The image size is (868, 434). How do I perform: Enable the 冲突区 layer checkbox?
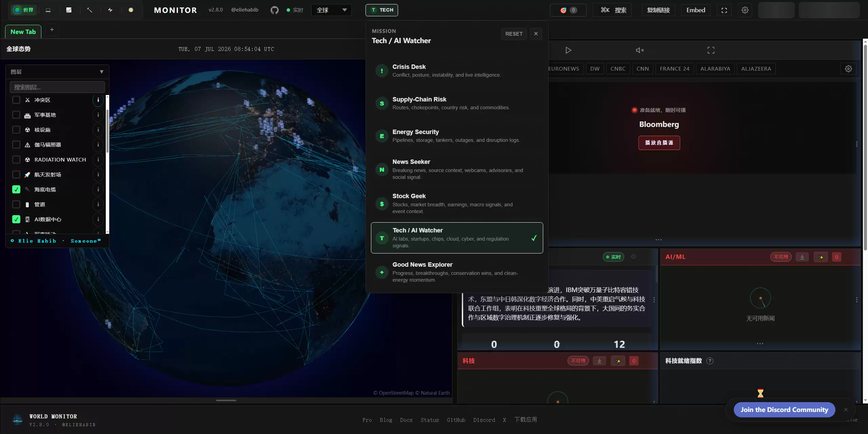(16, 100)
